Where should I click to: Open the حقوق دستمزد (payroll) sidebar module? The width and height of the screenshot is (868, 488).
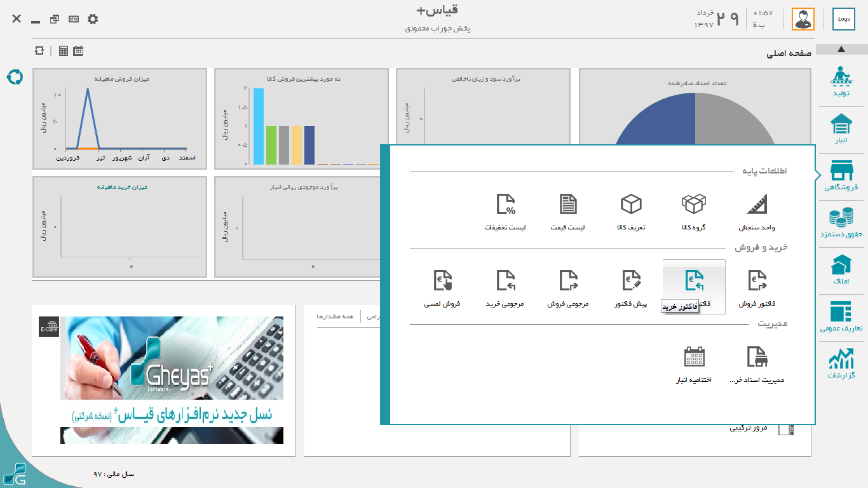tap(841, 222)
